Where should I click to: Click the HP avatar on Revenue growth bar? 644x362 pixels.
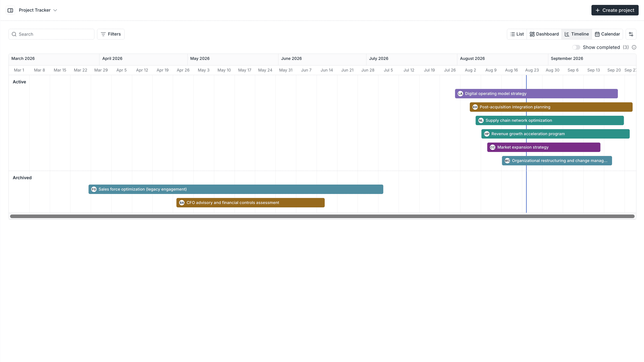[487, 134]
